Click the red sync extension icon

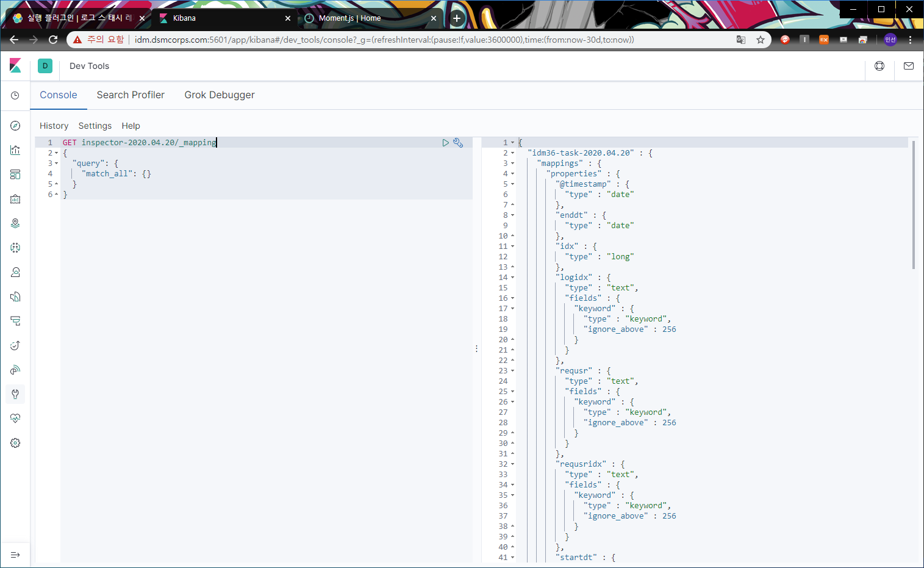[x=785, y=40]
